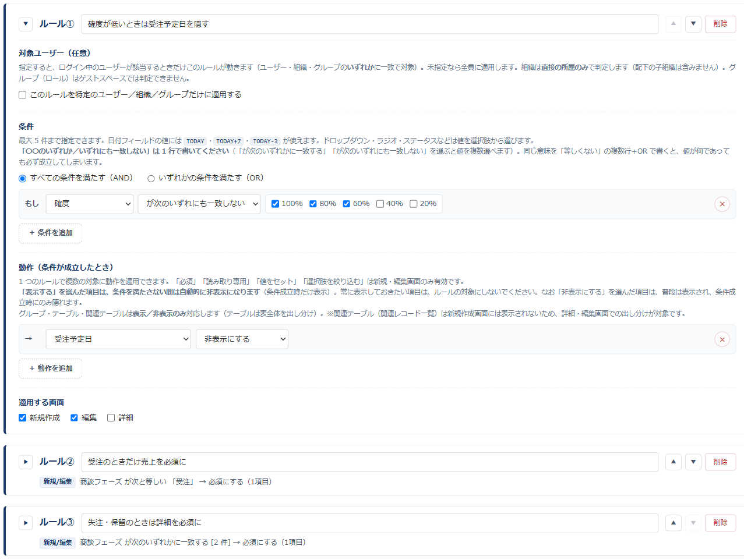Viewport: 744px width, 560px height.
Task: Delete ルール② with the 削除 button
Action: click(721, 462)
